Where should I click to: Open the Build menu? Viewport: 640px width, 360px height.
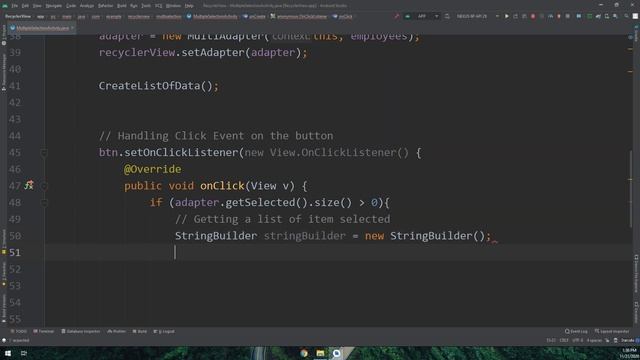click(122, 6)
